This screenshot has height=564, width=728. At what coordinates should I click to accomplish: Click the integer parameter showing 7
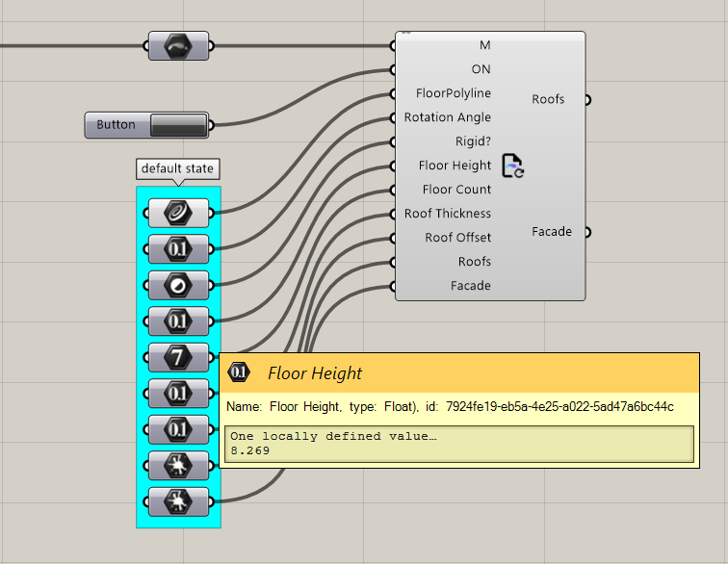point(178,357)
